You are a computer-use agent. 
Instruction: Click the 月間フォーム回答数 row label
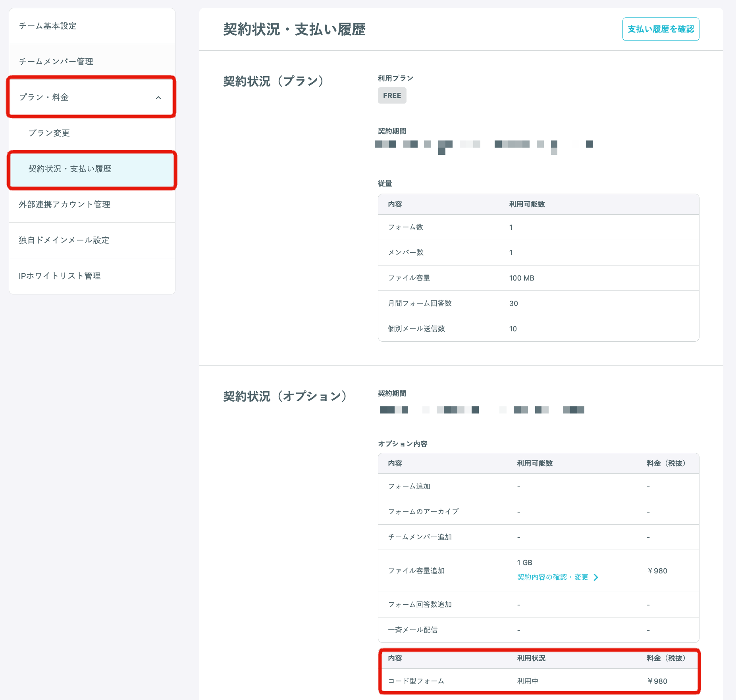pyautogui.click(x=420, y=304)
